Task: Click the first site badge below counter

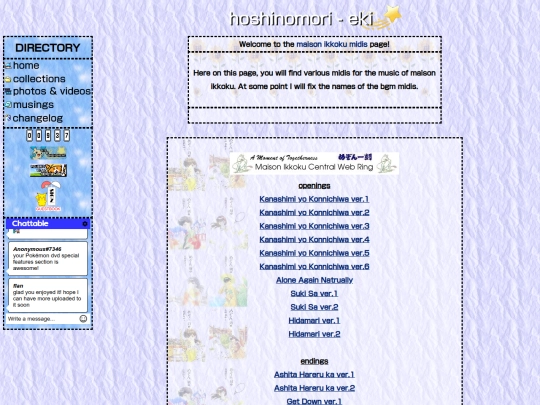Action: pyautogui.click(x=48, y=153)
